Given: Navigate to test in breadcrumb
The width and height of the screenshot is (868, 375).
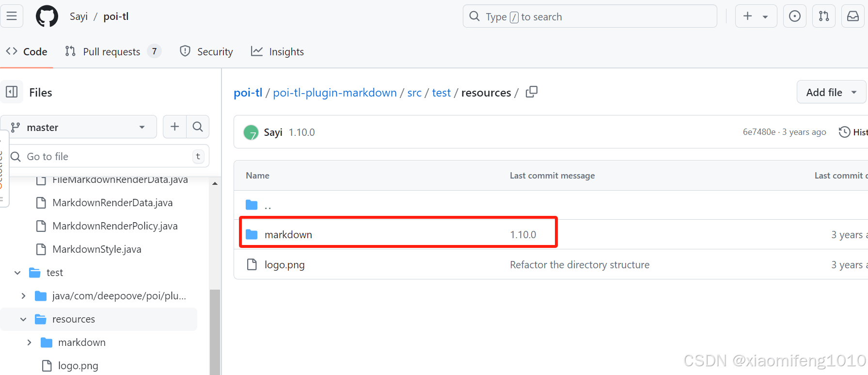Looking at the screenshot, I should (442, 93).
